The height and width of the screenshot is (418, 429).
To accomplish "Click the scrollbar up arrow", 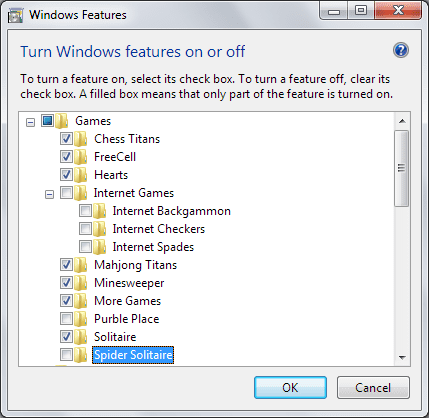I will 402,121.
